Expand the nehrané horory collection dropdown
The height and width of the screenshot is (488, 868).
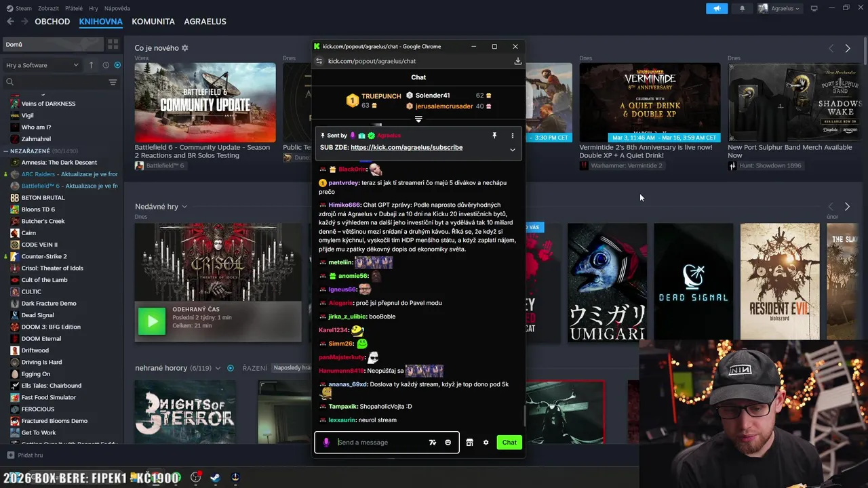(x=218, y=368)
